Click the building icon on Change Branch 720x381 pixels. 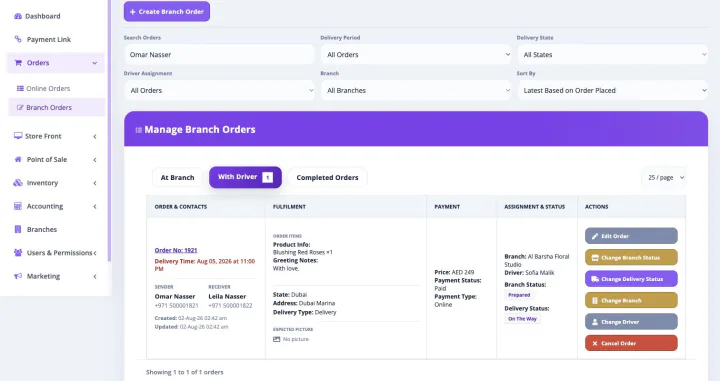(595, 301)
